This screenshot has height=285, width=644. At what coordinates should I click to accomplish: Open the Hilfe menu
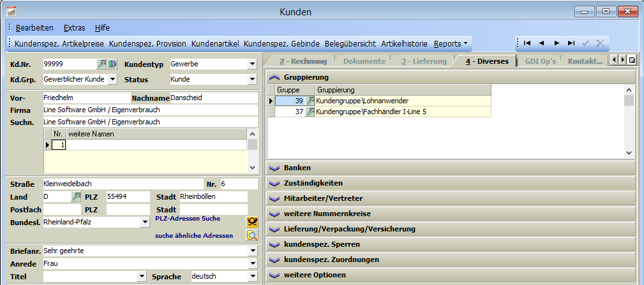coord(102,28)
